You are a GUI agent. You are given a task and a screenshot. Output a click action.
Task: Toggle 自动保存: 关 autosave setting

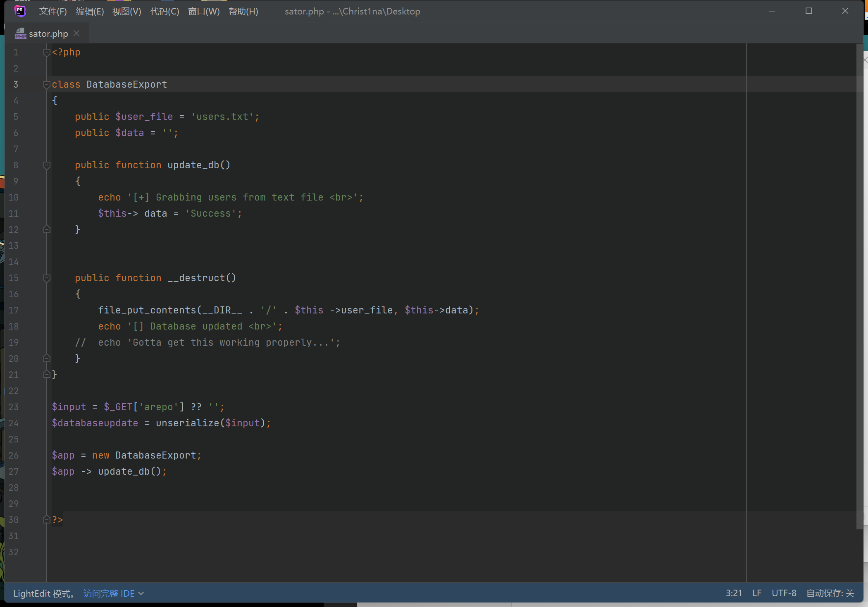click(830, 593)
